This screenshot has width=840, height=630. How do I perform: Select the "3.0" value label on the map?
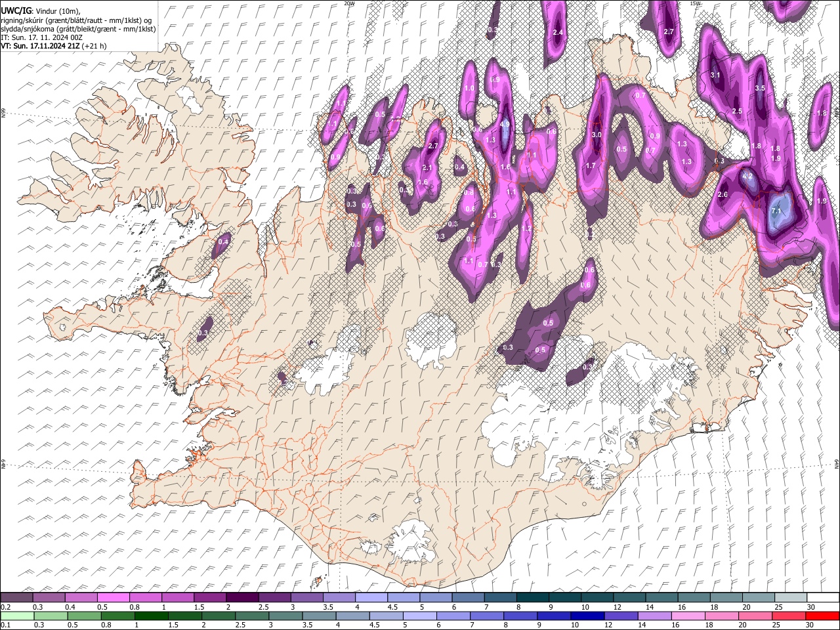point(597,135)
